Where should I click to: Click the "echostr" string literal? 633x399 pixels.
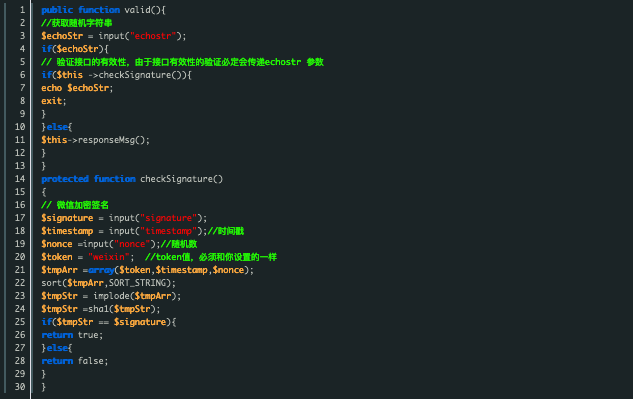click(x=153, y=36)
